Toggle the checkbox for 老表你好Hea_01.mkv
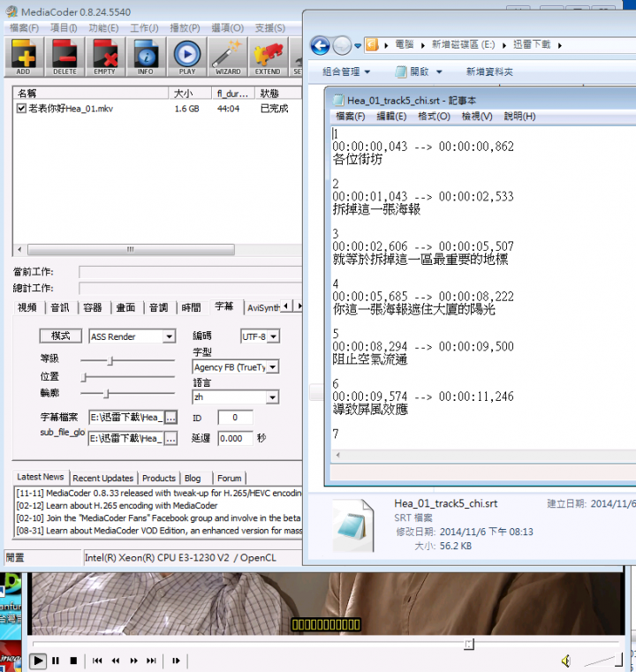The width and height of the screenshot is (636, 672). point(21,109)
